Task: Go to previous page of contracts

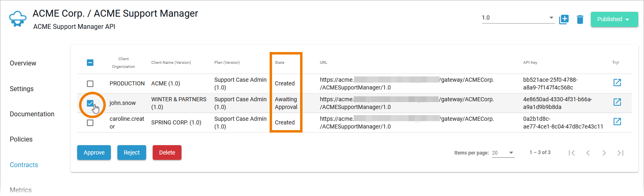Action: coord(588,153)
